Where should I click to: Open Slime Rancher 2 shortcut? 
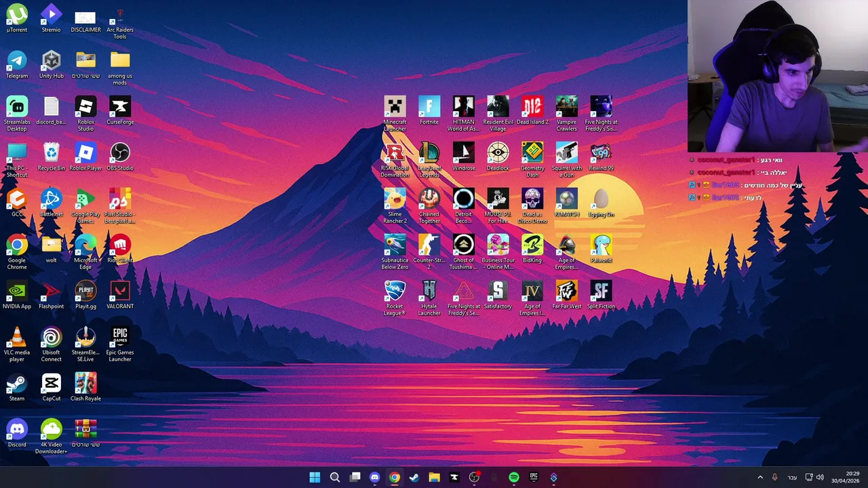coord(395,206)
